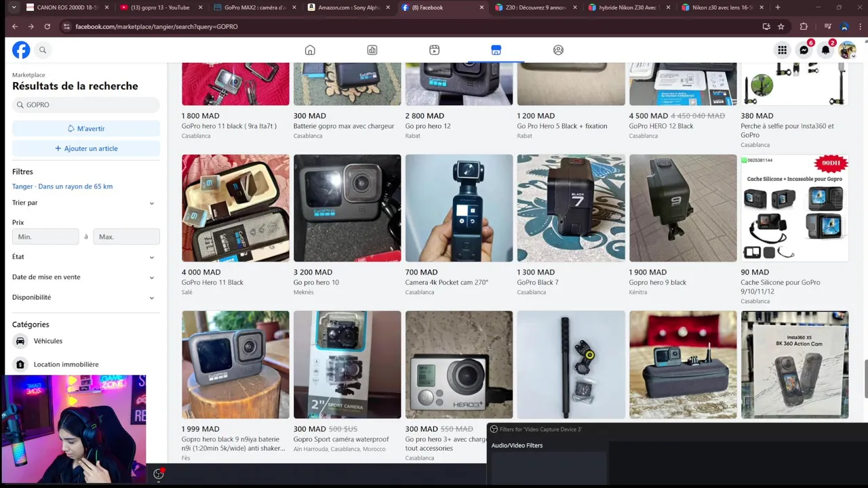Image resolution: width=868 pixels, height=488 pixels.
Task: Open the Gopro hero 9 black listing photo
Action: tap(683, 208)
